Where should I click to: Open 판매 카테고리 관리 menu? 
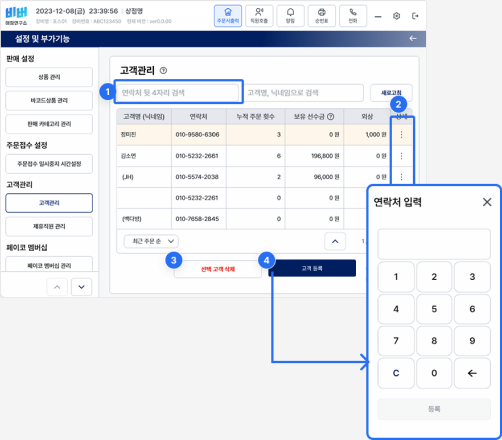(49, 124)
